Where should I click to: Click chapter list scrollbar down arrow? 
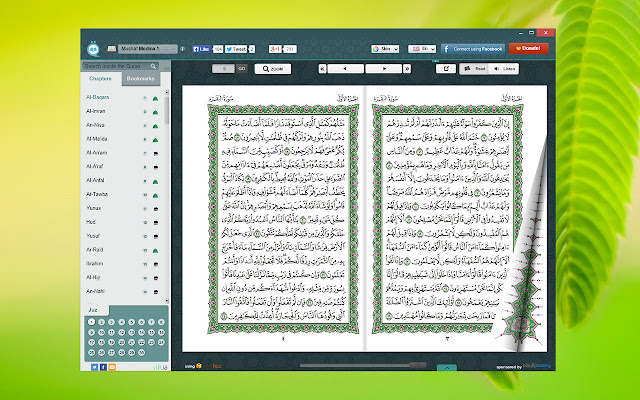[167, 300]
